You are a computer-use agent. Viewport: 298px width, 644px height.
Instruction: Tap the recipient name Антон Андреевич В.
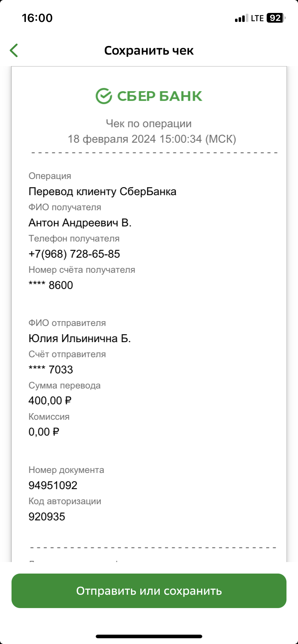pyautogui.click(x=80, y=223)
